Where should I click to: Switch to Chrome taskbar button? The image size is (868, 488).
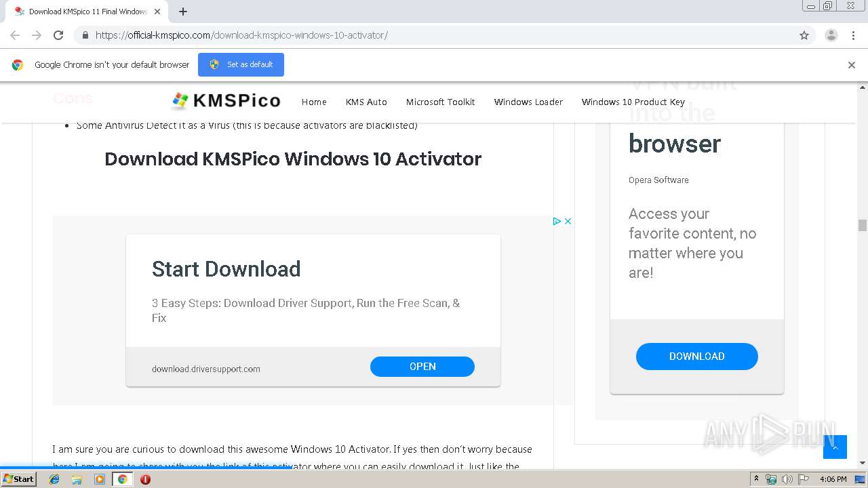(122, 479)
